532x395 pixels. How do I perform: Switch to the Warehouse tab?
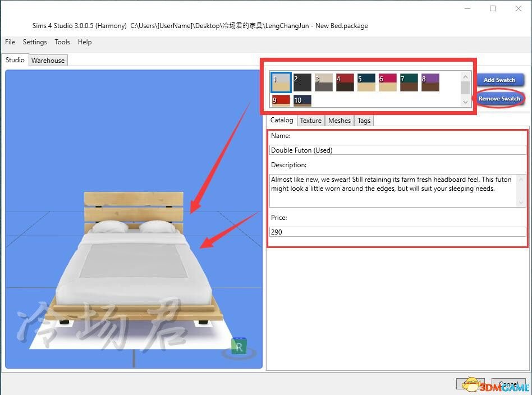click(x=48, y=61)
